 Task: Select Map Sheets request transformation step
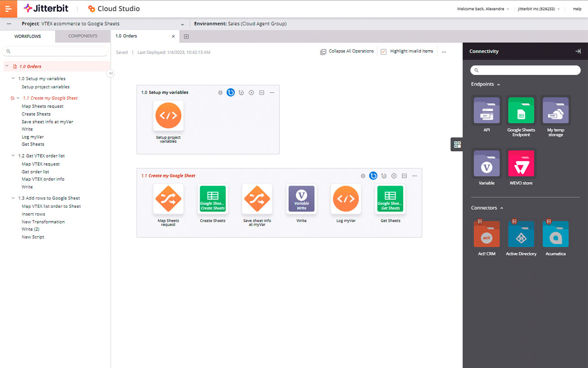pyautogui.click(x=168, y=199)
